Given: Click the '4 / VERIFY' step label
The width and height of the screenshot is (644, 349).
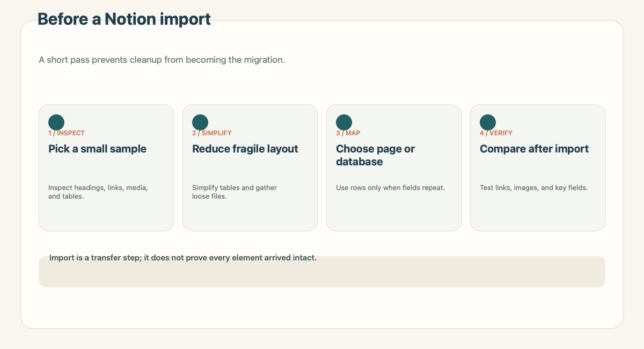Looking at the screenshot, I should coord(496,133).
